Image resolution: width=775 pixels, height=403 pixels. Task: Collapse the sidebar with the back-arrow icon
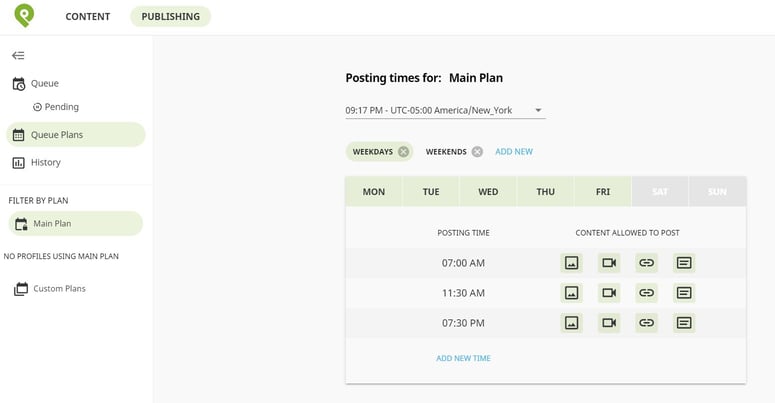[x=18, y=56]
